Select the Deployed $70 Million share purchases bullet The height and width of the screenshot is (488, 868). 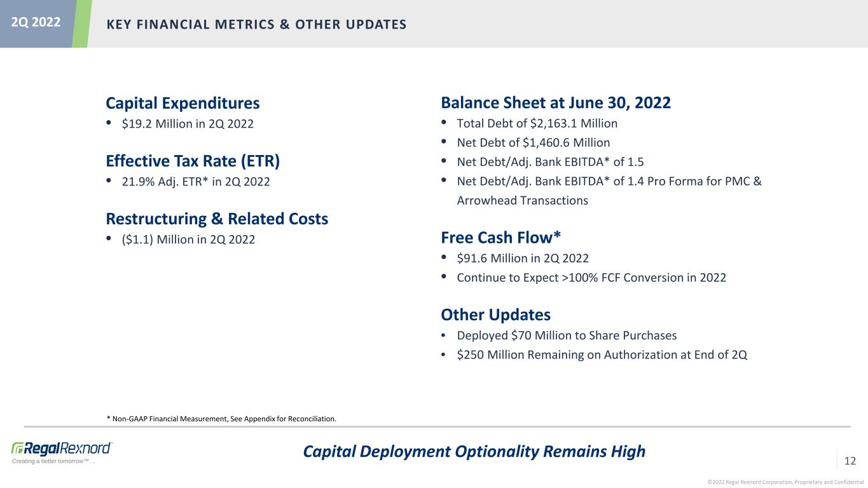click(x=567, y=335)
